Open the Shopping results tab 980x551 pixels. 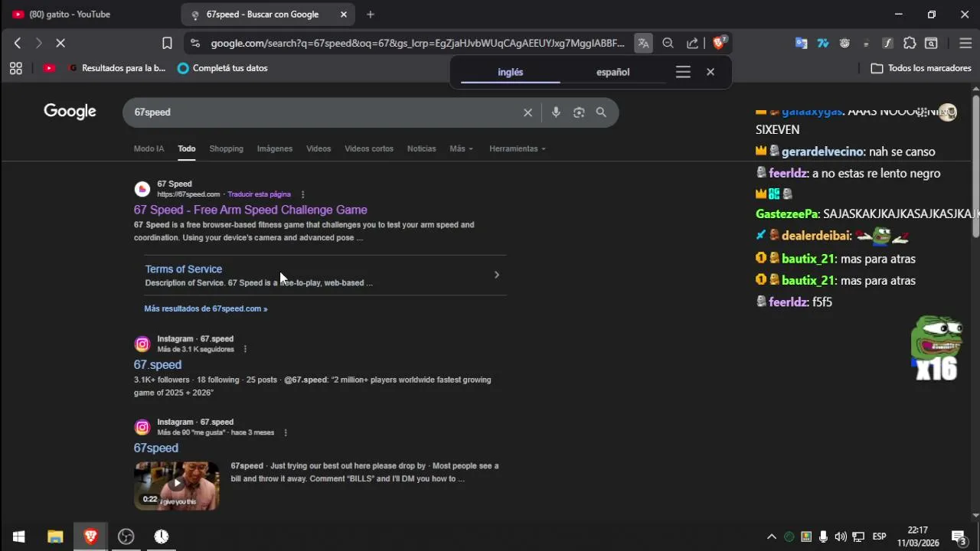[x=226, y=148]
